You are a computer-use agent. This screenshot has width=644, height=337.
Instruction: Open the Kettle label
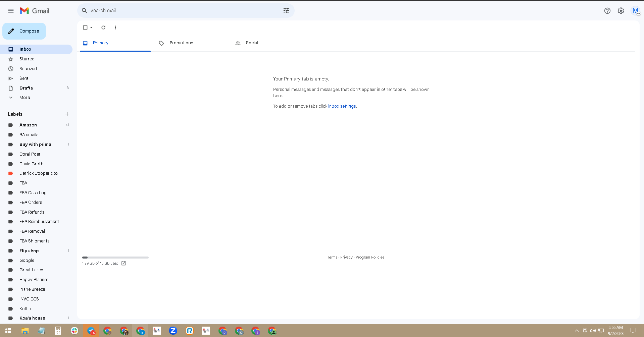click(36, 309)
